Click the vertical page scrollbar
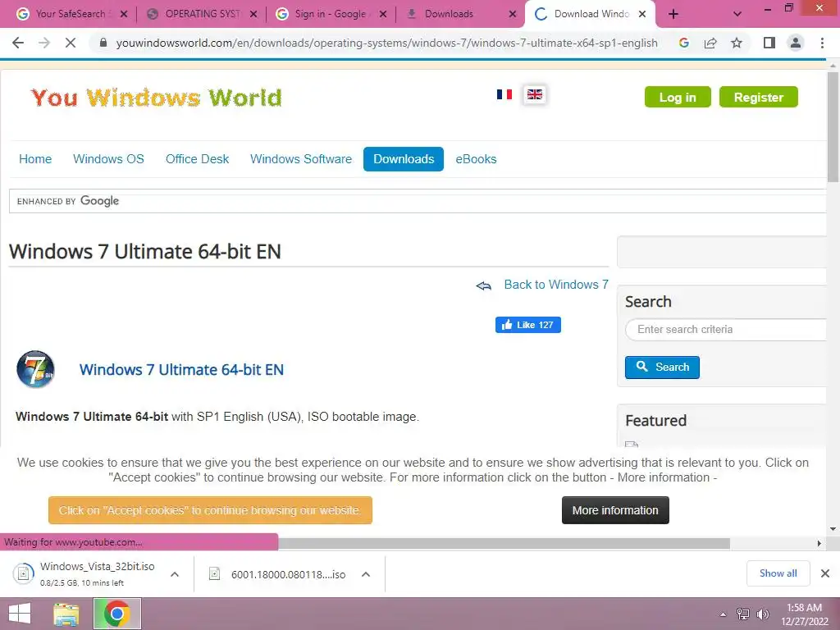 (833, 129)
